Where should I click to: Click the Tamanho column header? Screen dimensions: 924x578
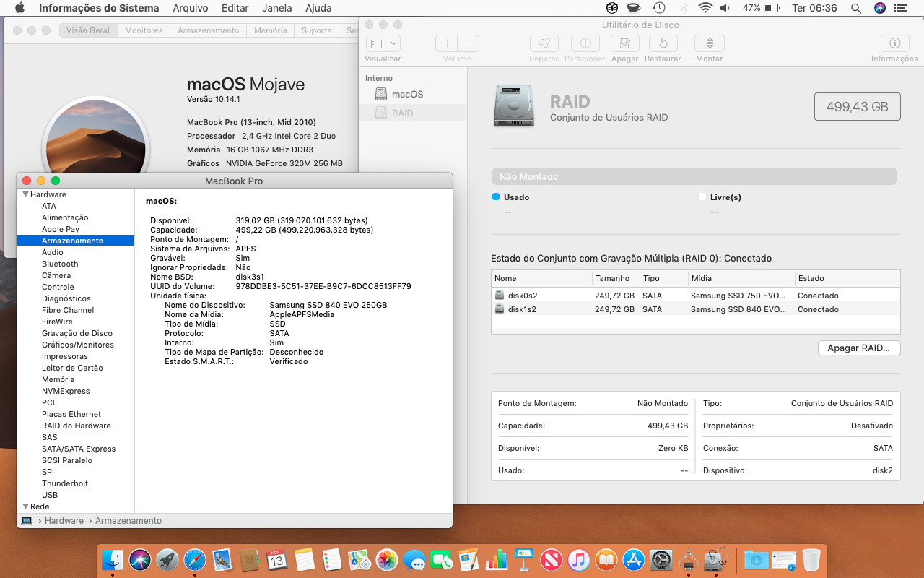[616, 278]
